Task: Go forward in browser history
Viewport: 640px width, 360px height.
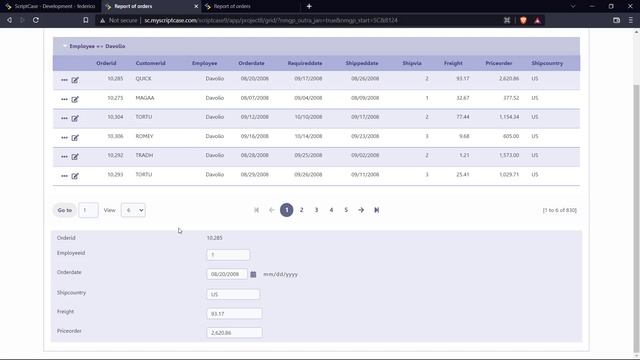Action: [22, 20]
